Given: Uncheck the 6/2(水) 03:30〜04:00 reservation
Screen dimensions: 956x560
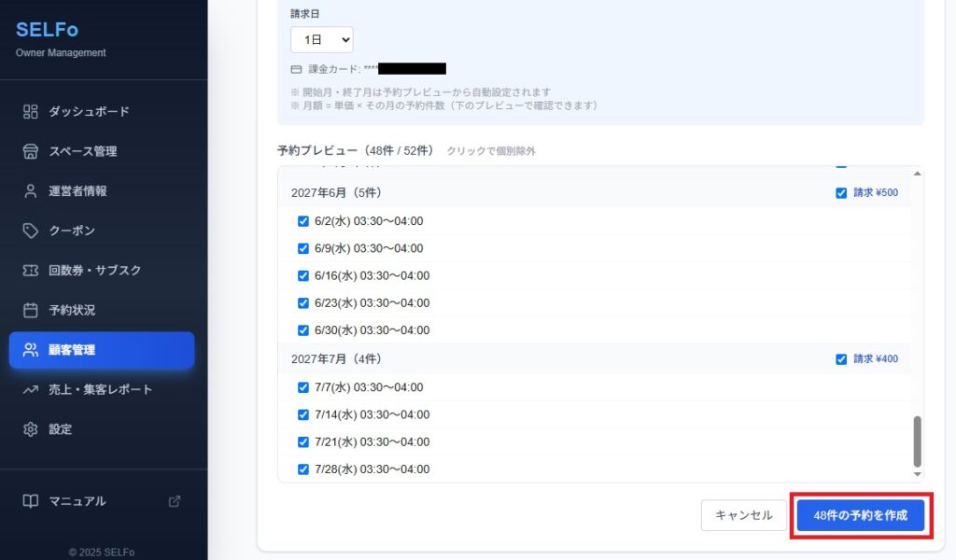Looking at the screenshot, I should [303, 221].
